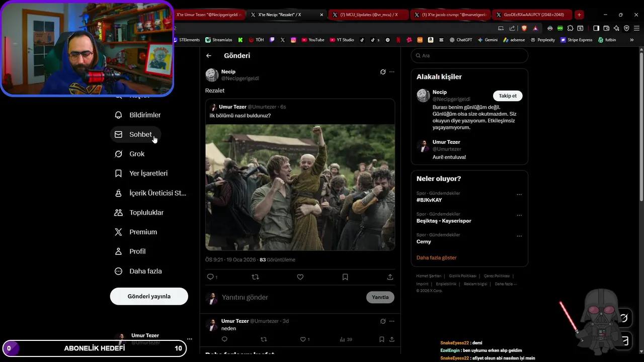Screen dimensions: 644x362
Task: Open options for Cerny trend
Action: pos(519,236)
